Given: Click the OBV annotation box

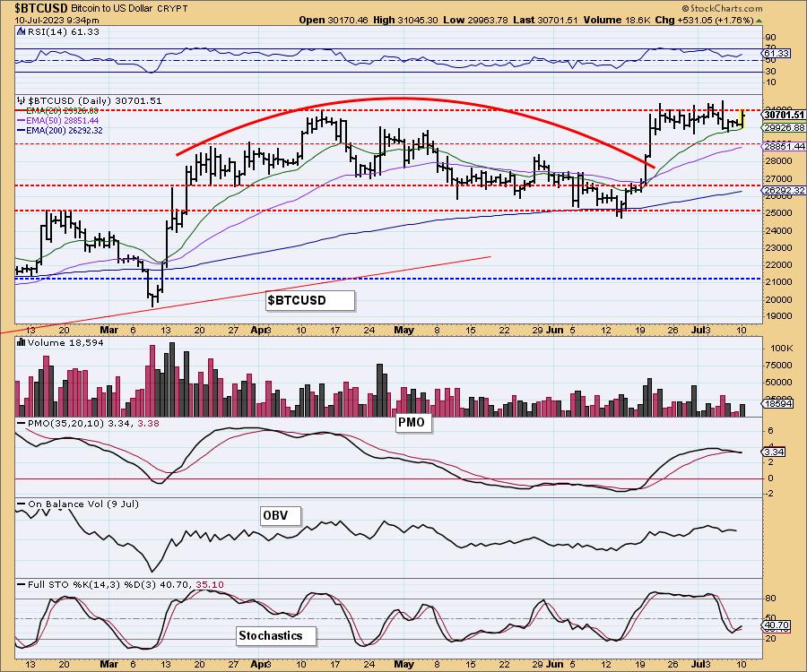Looking at the screenshot, I should point(281,516).
